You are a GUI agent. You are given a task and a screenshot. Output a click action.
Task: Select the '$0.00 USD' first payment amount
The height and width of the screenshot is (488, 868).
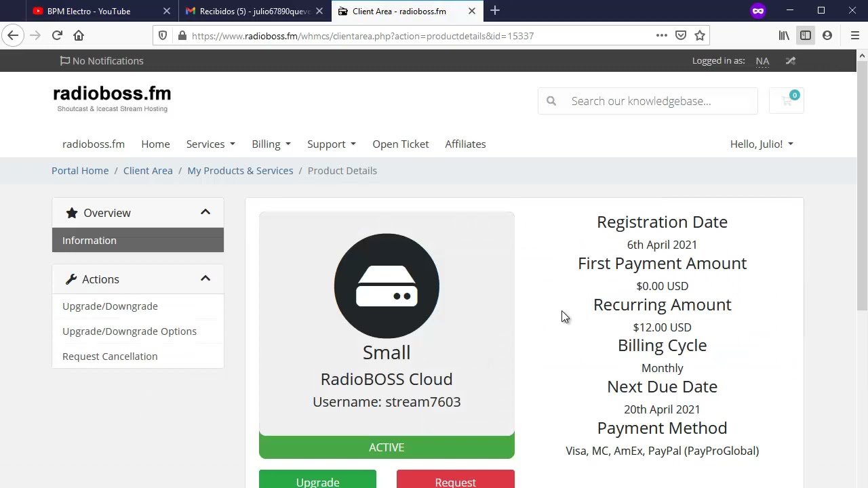pos(662,286)
